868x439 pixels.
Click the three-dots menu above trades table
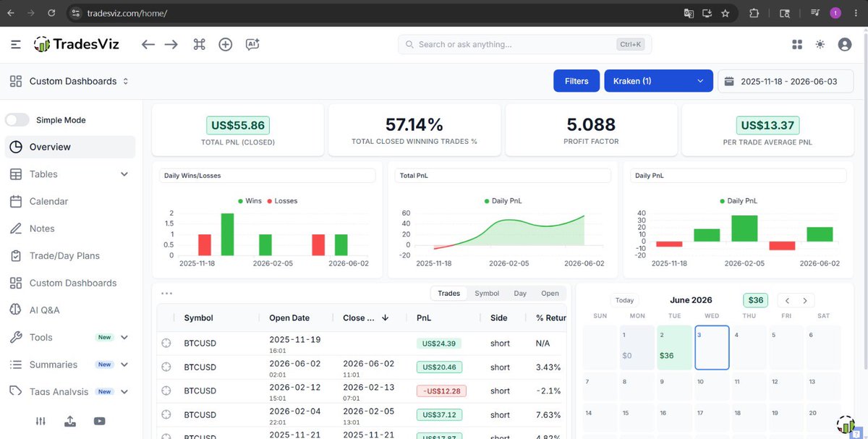coord(167,293)
